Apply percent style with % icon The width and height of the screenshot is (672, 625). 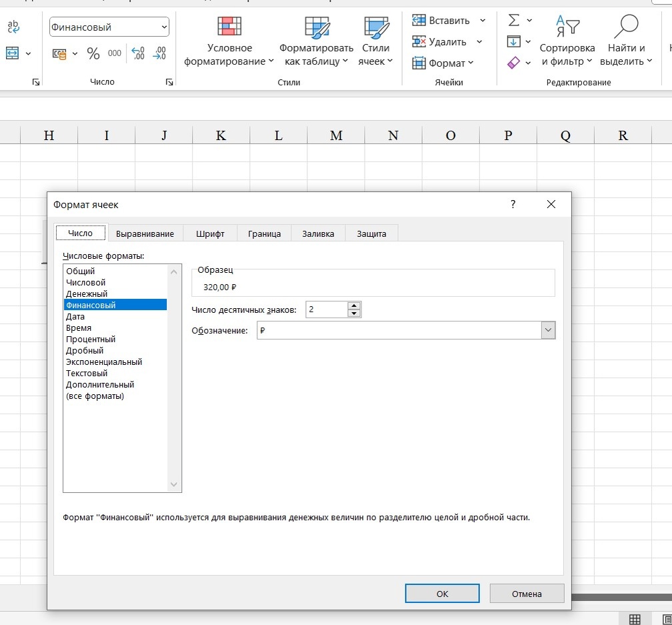tap(93, 53)
